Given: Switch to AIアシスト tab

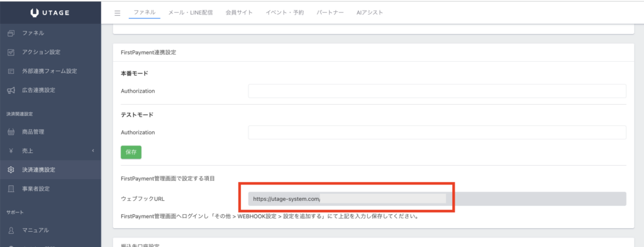Looking at the screenshot, I should pos(370,13).
